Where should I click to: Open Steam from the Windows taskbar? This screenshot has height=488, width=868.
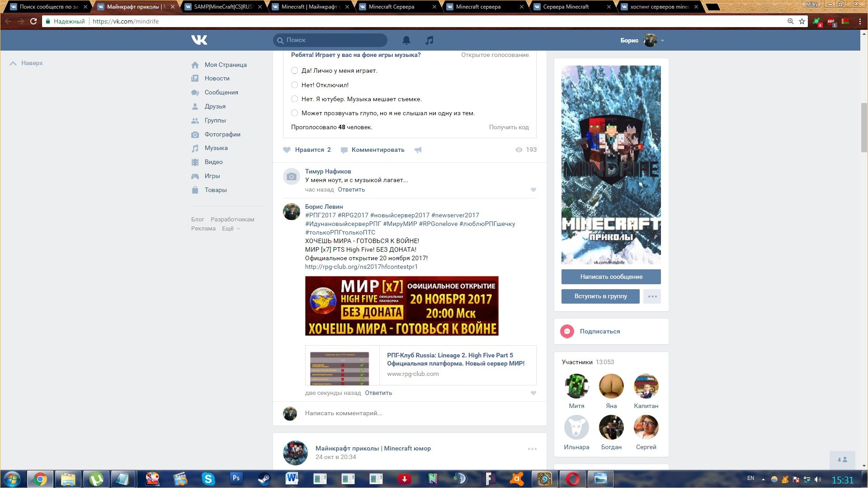pos(264,479)
